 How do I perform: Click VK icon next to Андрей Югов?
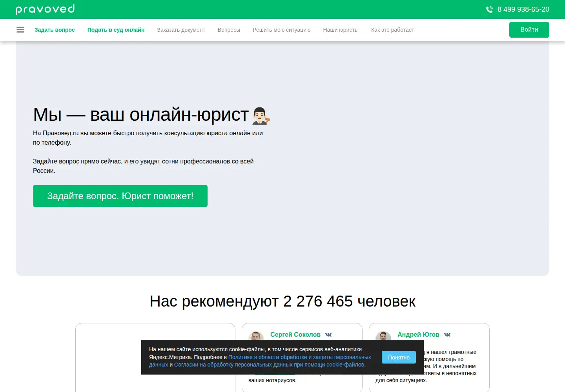pos(447,335)
